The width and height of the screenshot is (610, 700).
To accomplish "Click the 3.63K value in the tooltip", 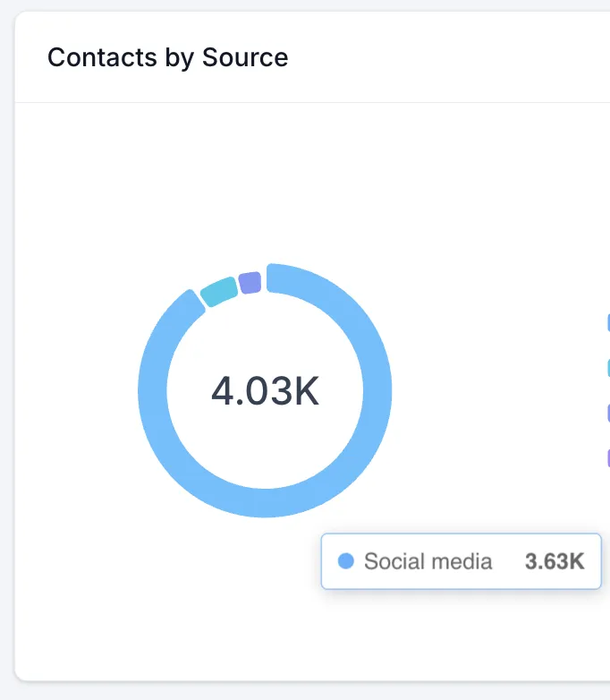I will [x=555, y=561].
